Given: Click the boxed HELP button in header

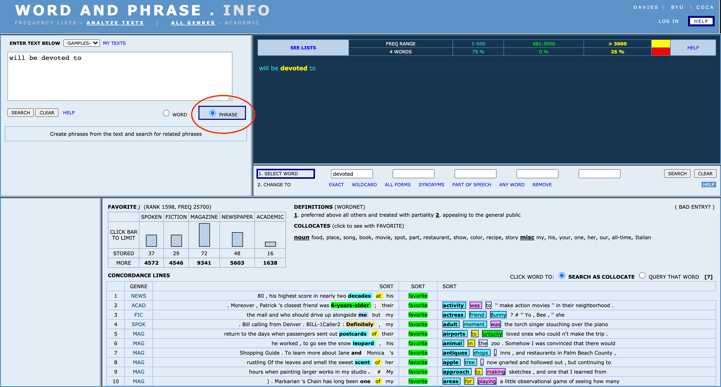Looking at the screenshot, I should tap(701, 21).
